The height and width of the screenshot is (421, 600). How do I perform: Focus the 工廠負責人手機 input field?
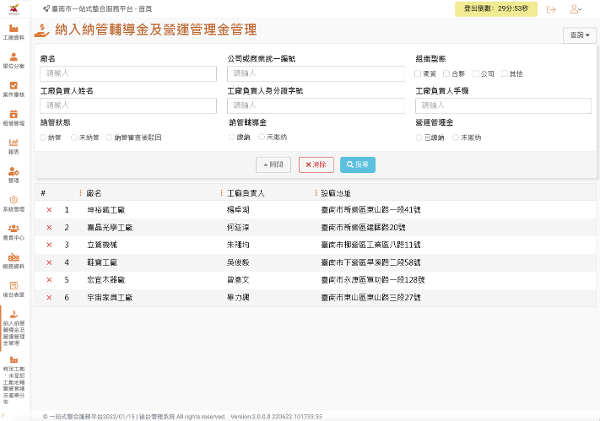point(503,106)
